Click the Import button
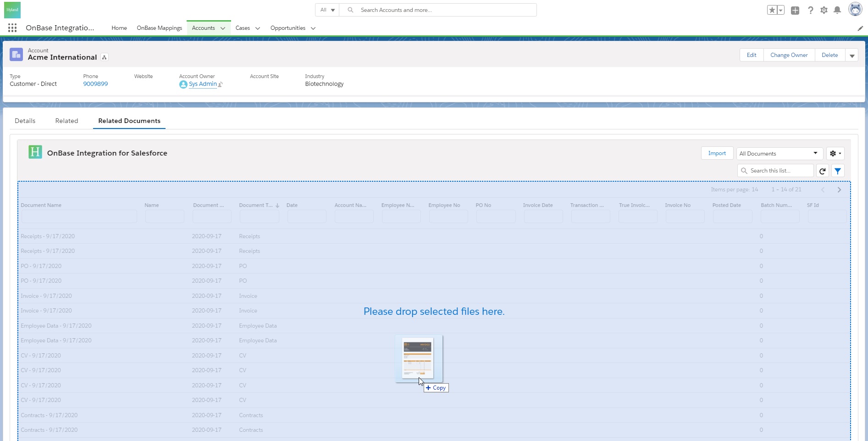 point(717,153)
